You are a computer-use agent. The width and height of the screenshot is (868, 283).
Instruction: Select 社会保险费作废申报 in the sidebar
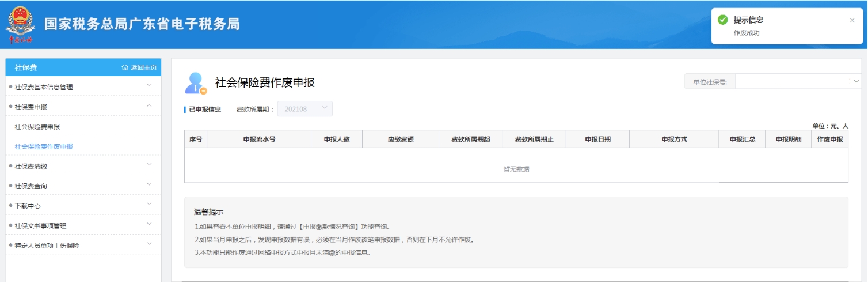[x=44, y=146]
